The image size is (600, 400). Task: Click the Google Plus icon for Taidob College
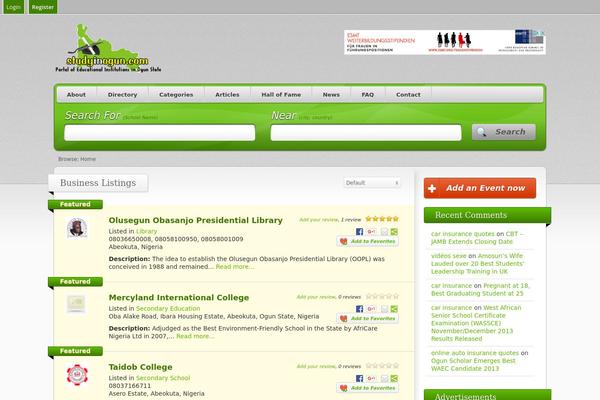tap(371, 378)
